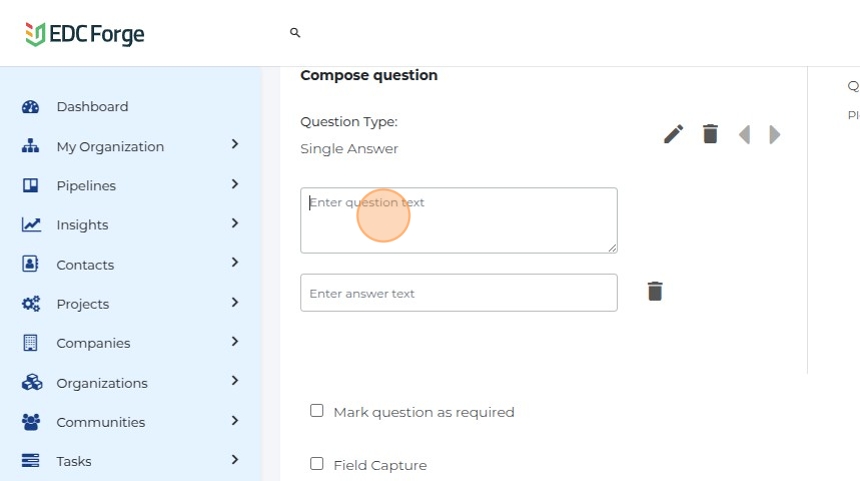Expand the Communities submenu chevron
The width and height of the screenshot is (860, 481).
tap(235, 421)
